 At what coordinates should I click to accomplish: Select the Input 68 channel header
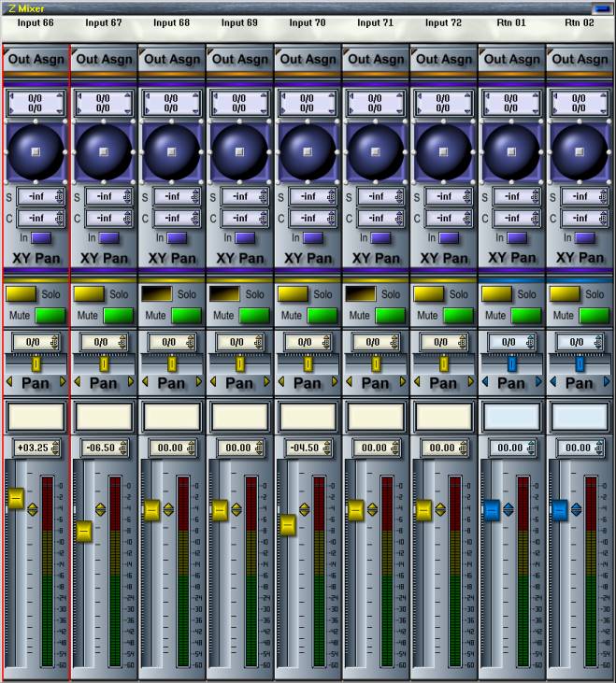click(171, 22)
